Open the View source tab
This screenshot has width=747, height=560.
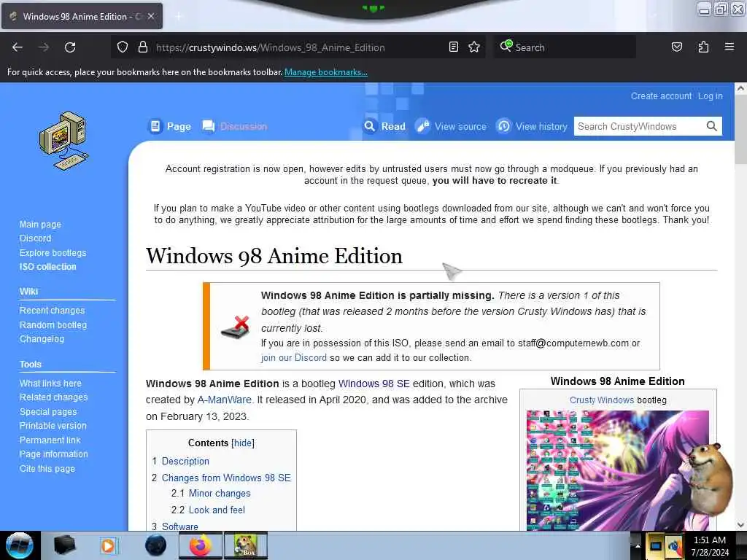coord(451,126)
